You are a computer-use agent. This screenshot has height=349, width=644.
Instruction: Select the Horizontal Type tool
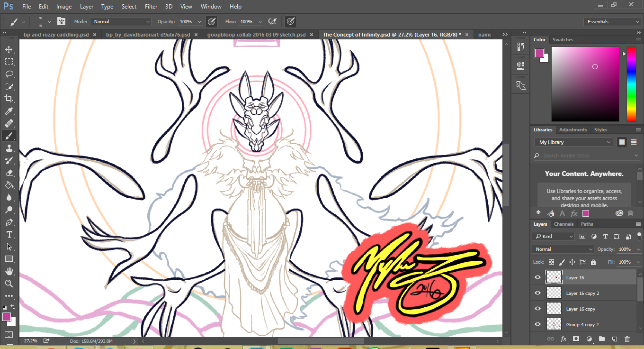coord(9,234)
